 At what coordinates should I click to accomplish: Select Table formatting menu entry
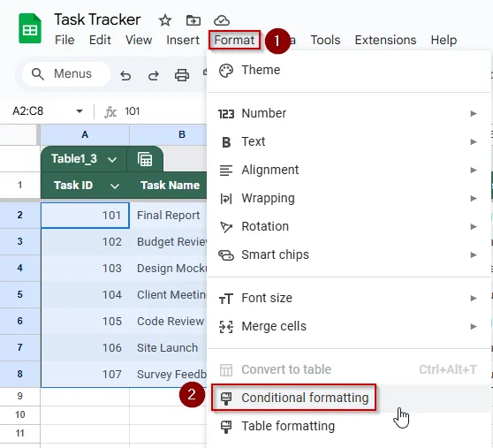349,427
